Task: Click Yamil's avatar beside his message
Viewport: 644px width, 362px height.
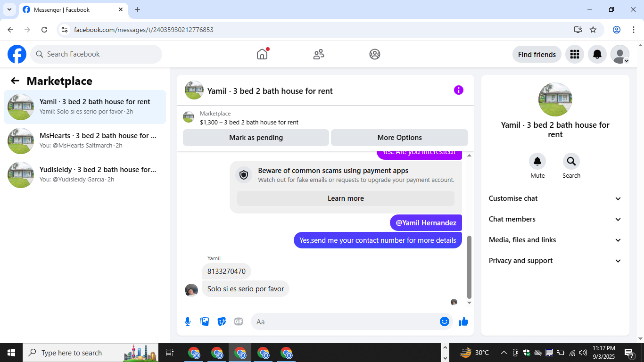Action: pyautogui.click(x=191, y=290)
